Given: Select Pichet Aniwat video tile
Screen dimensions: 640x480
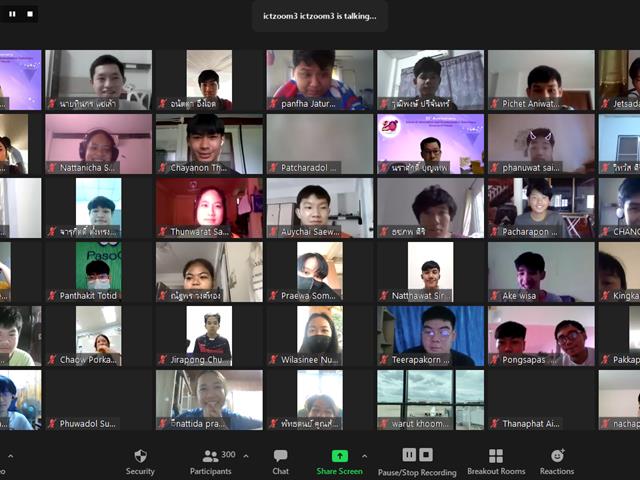Looking at the screenshot, I should pos(541,80).
